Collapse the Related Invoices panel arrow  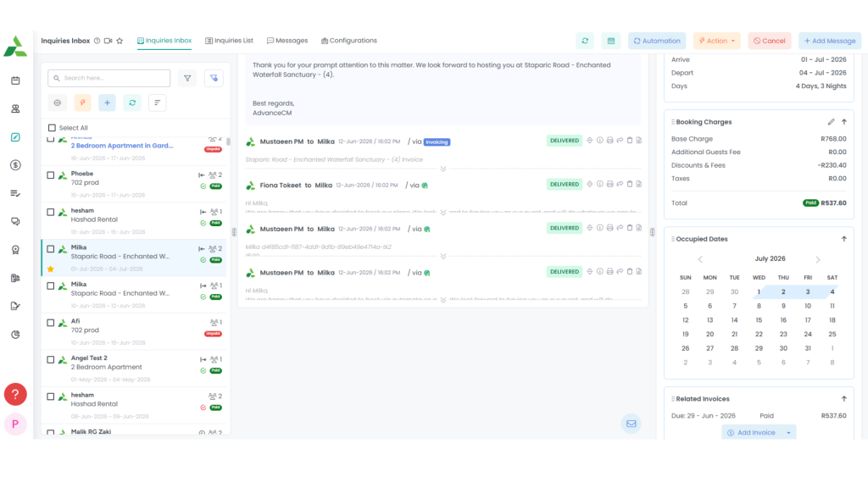tap(844, 399)
